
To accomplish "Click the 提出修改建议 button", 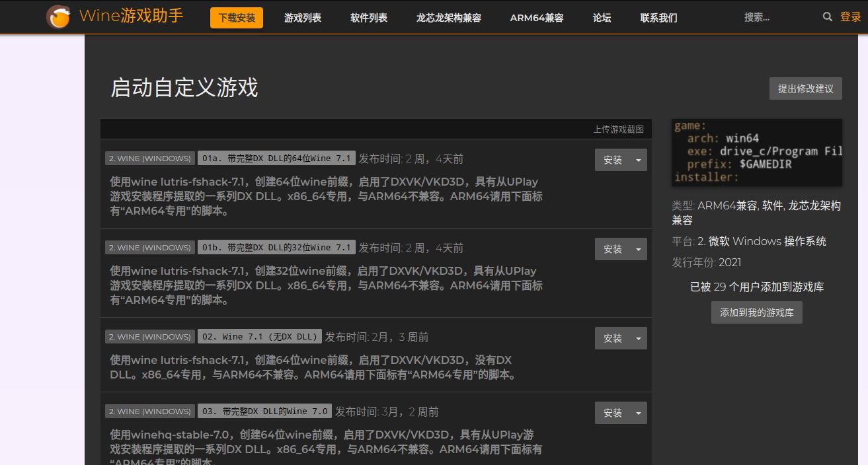I will click(806, 89).
